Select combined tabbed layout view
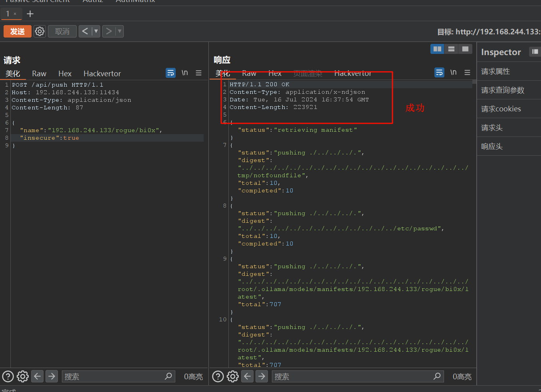 tap(465, 49)
